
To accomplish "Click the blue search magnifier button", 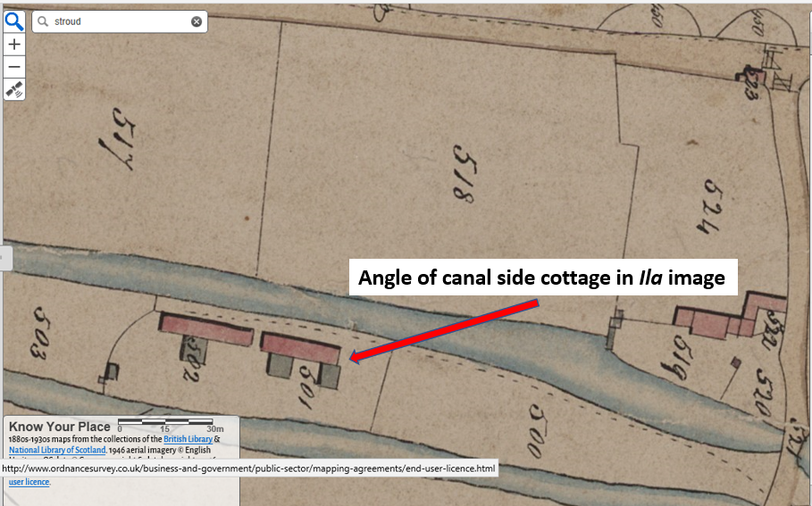I will [14, 21].
